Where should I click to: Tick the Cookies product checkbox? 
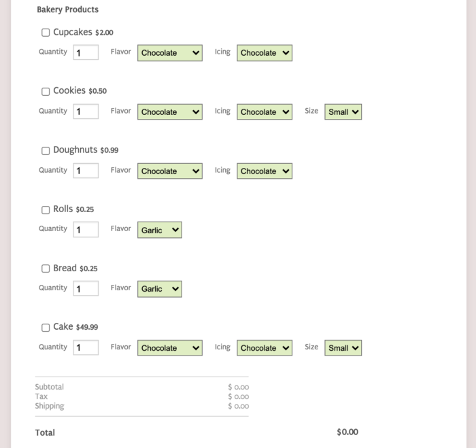(x=46, y=92)
